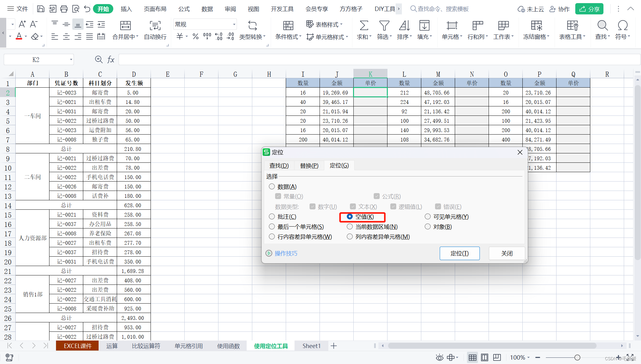The width and height of the screenshot is (641, 364).
Task: Select the 当前数据区域(N) radio button
Action: pos(350,227)
